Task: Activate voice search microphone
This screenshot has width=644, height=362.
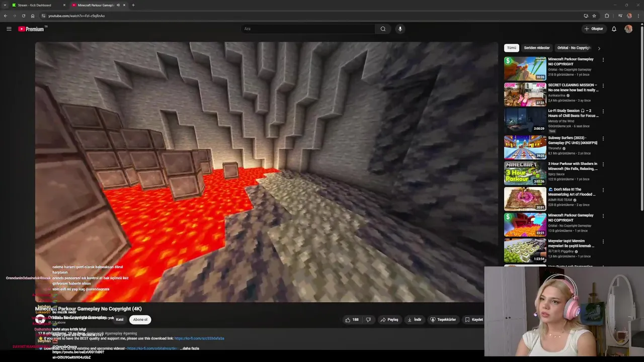Action: pos(400,29)
